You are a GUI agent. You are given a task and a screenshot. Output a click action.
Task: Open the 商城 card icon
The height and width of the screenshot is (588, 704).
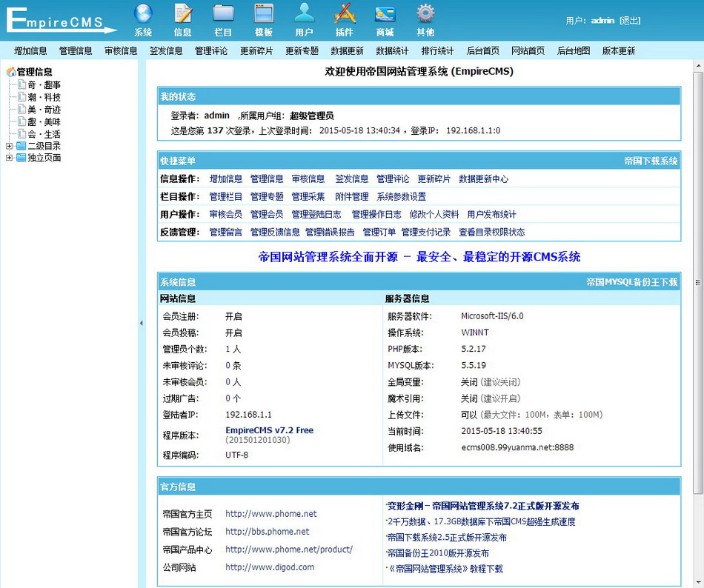tap(385, 14)
